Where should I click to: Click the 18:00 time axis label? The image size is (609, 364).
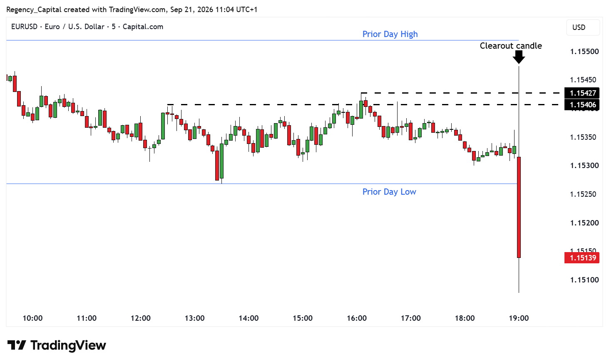click(465, 318)
